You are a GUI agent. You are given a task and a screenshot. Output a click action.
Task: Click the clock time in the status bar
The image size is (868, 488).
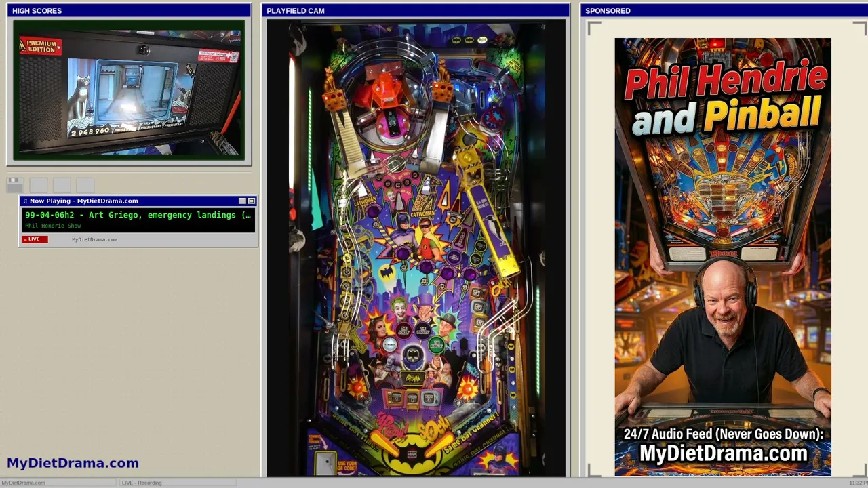[x=858, y=483]
